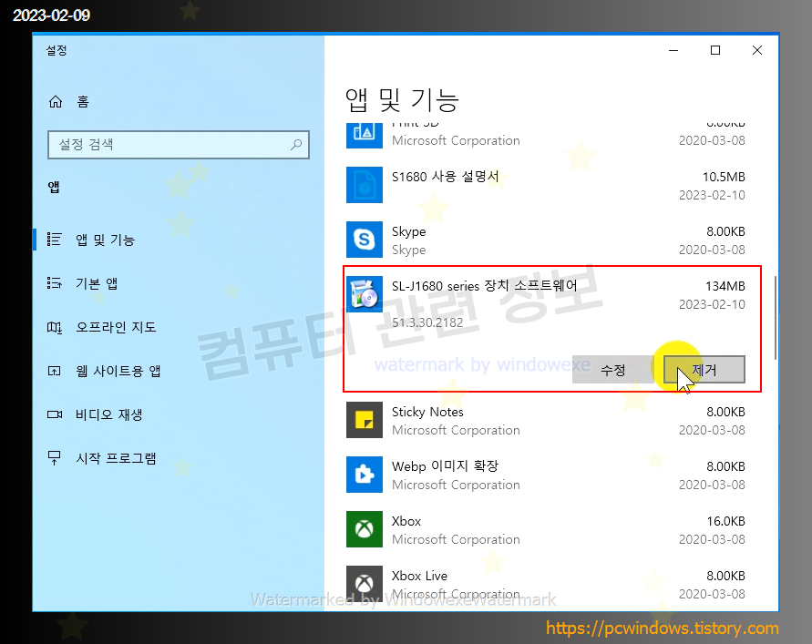Image resolution: width=812 pixels, height=644 pixels.
Task: Click the 수정 modify button
Action: pyautogui.click(x=613, y=370)
